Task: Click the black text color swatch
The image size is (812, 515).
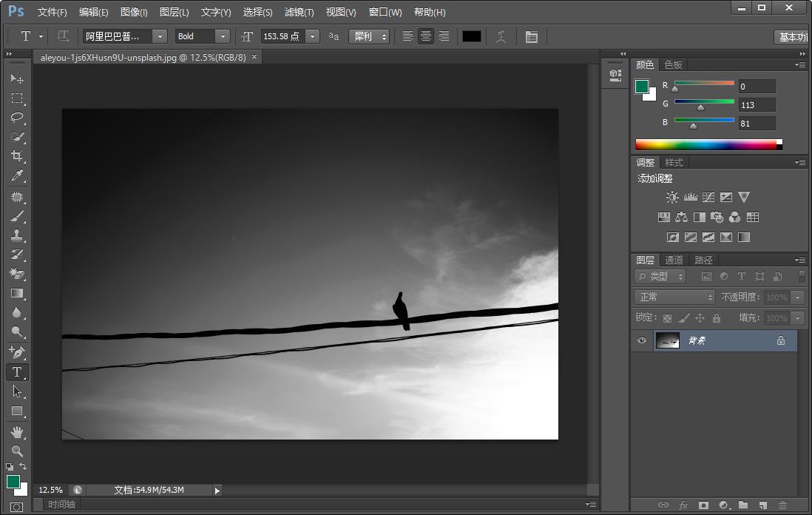Action: point(471,36)
